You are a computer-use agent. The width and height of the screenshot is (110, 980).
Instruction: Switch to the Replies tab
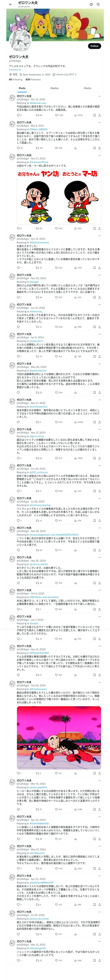pyautogui.click(x=55, y=88)
